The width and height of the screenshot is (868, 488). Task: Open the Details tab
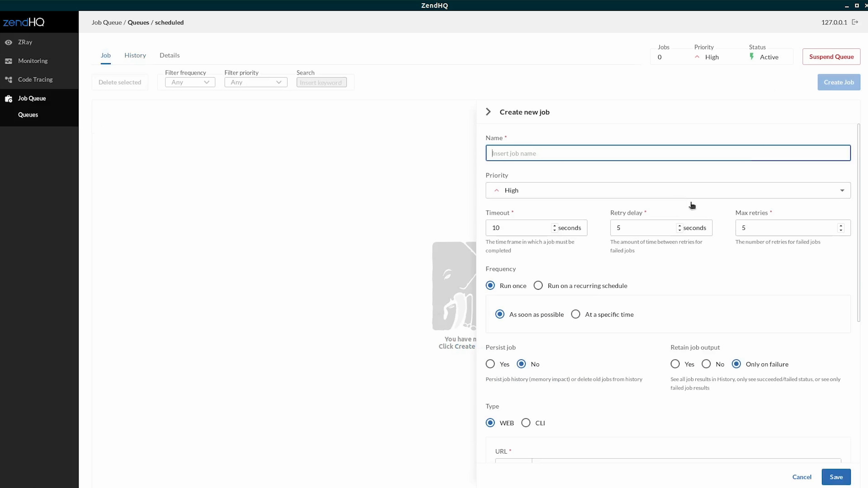(x=170, y=55)
